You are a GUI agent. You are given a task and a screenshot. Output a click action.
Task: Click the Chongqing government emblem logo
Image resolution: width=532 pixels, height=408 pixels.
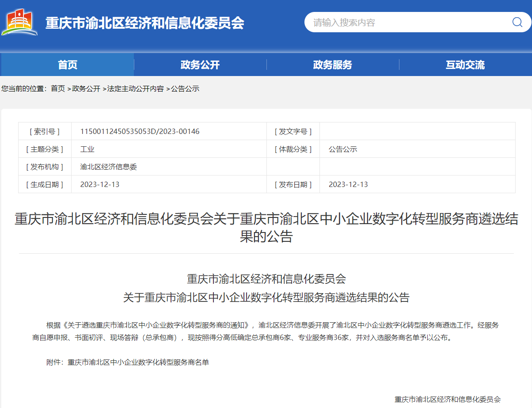pyautogui.click(x=19, y=23)
